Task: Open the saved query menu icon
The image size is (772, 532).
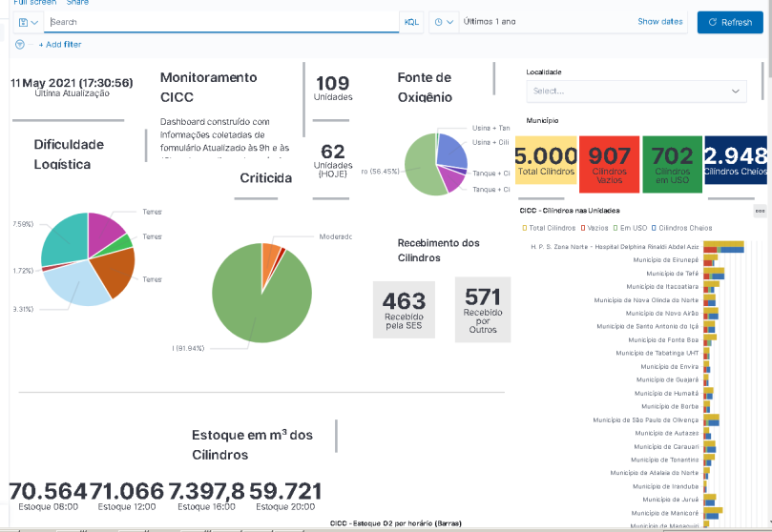Action: [28, 22]
